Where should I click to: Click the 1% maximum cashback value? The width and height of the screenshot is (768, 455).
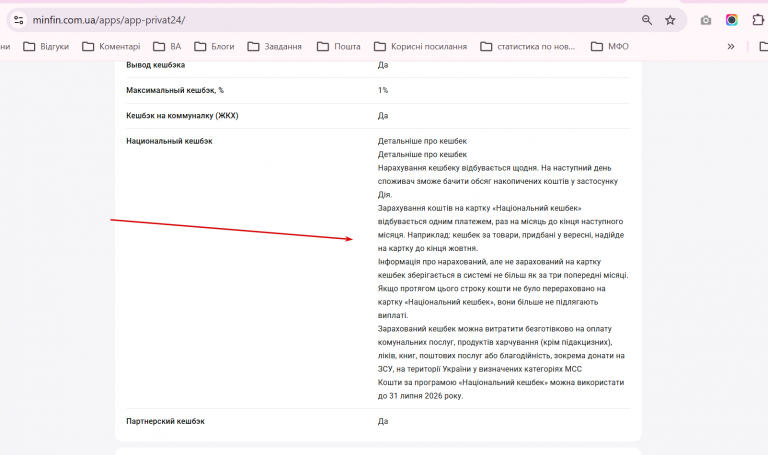(x=383, y=90)
